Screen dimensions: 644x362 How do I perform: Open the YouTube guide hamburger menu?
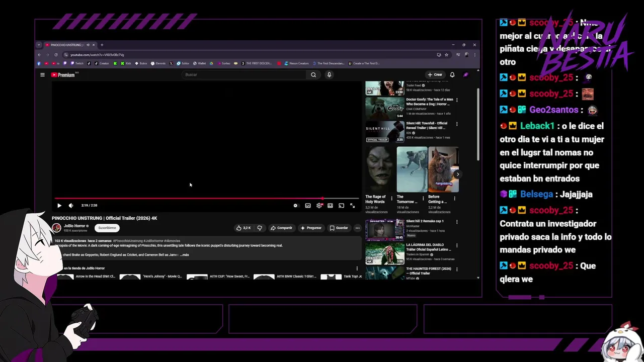click(x=42, y=75)
